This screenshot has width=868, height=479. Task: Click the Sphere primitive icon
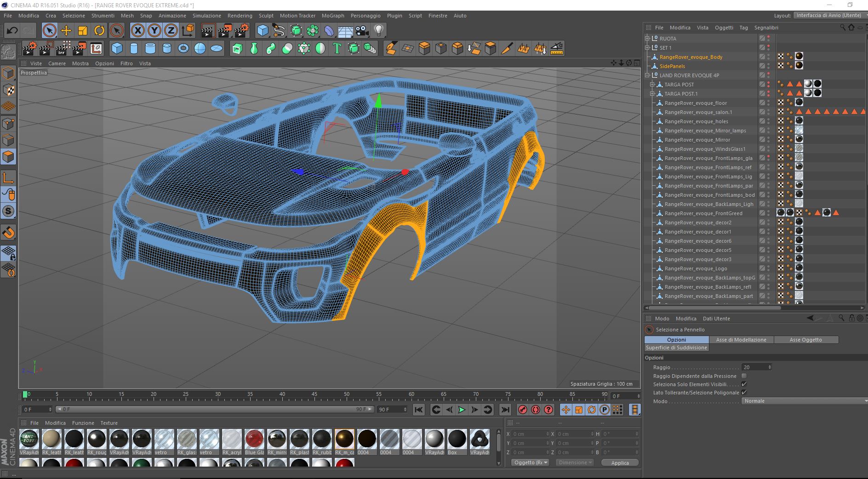tap(200, 48)
